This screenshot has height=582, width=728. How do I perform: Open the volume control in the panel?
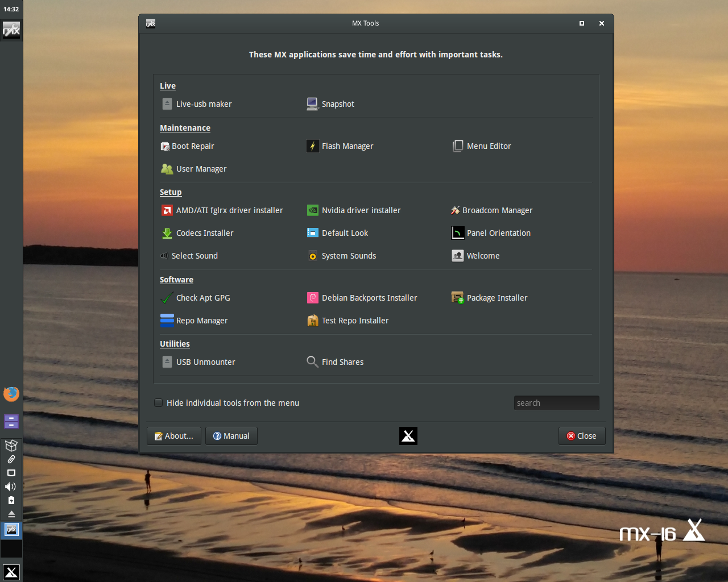[x=11, y=487]
